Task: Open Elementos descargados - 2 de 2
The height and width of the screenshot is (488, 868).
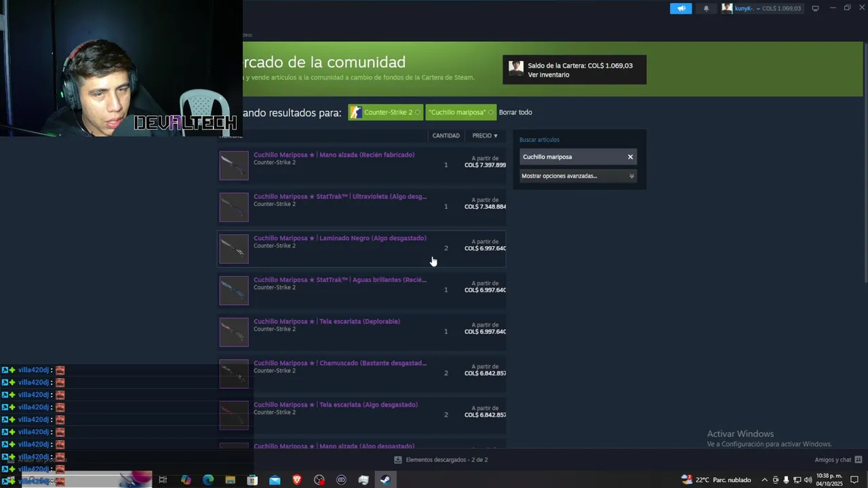Action: [x=446, y=460]
